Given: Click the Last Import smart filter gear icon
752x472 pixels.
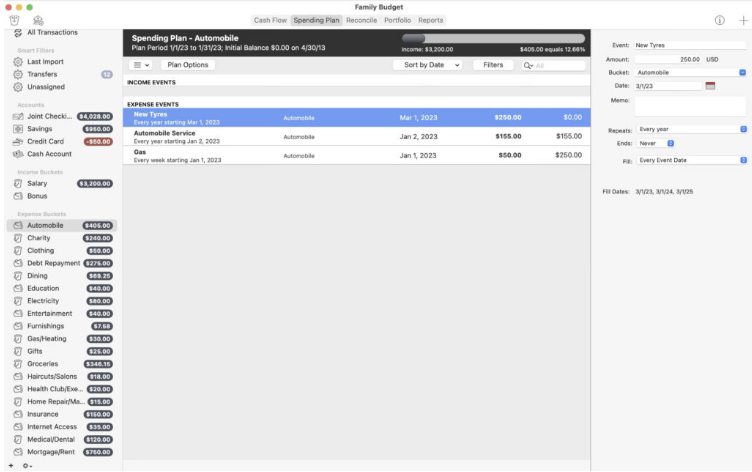Looking at the screenshot, I should pos(18,62).
